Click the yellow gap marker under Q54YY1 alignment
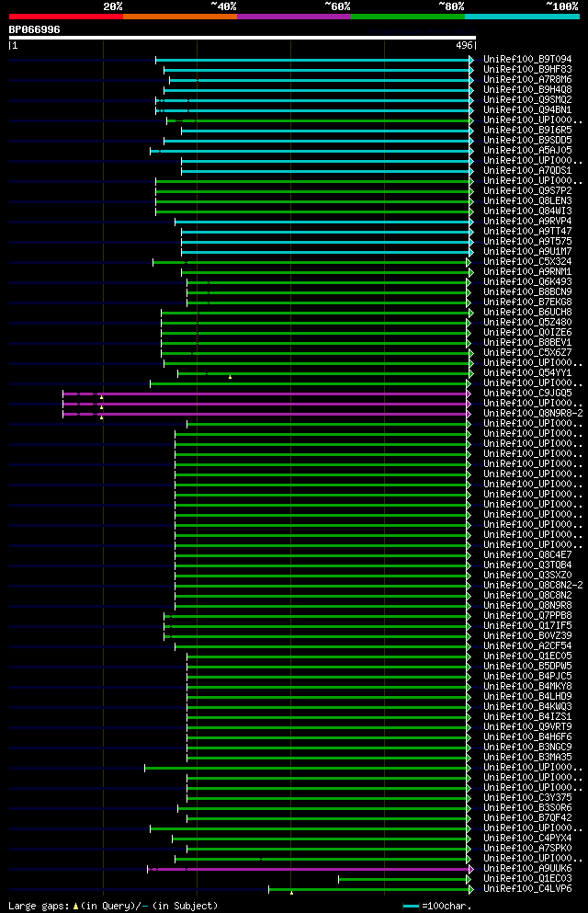The image size is (588, 913). click(x=231, y=377)
